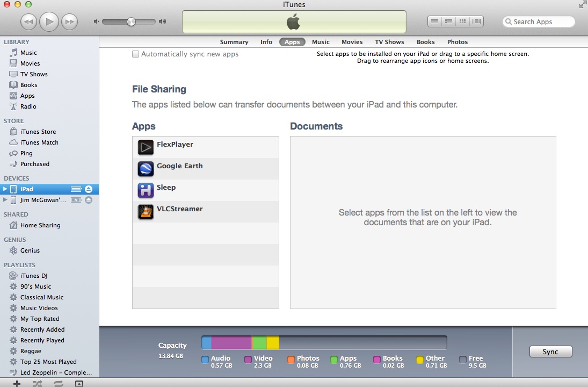Eject Jim McGowan's device
This screenshot has width=588, height=387.
(89, 200)
